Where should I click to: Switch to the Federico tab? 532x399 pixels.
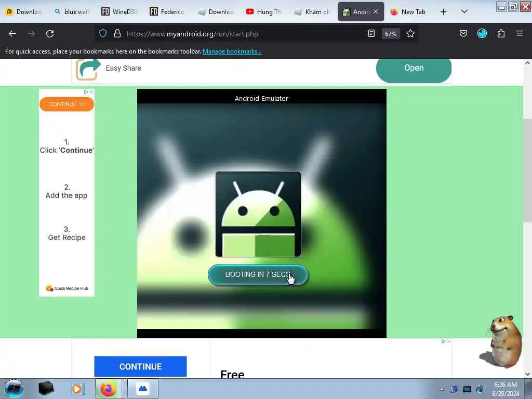click(x=168, y=12)
